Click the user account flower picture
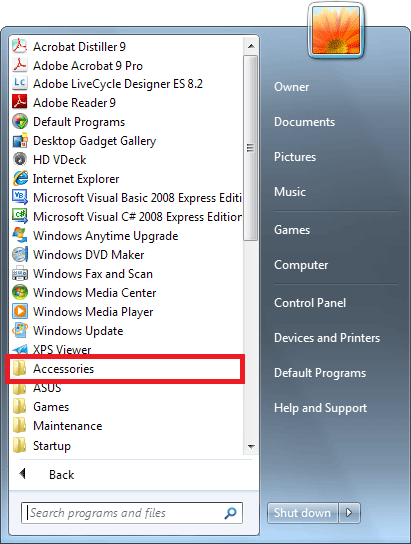Viewport: 411px width, 544px height. [x=336, y=31]
